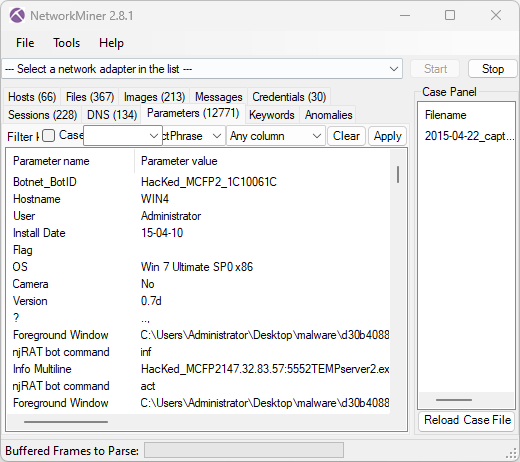Image resolution: width=520 pixels, height=462 pixels.
Task: Switch to the Anomalies tab
Action: tap(328, 115)
